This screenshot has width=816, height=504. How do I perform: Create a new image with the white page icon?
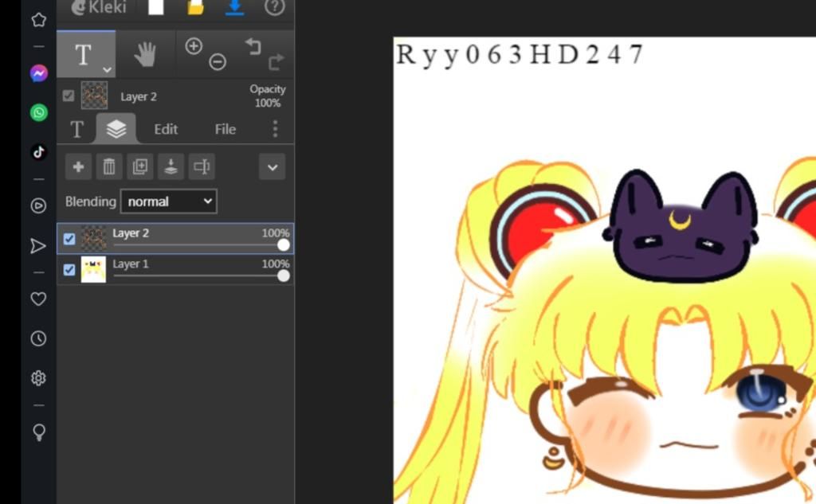pos(155,6)
